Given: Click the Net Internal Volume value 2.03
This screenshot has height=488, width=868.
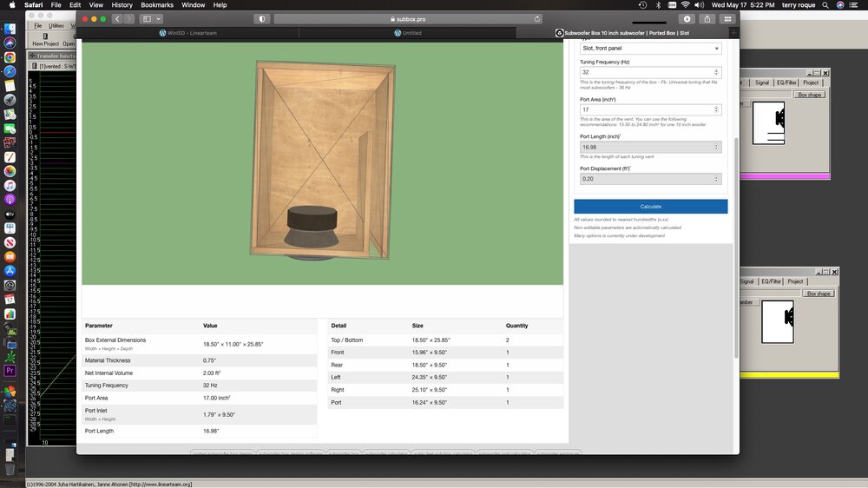Looking at the screenshot, I should point(212,373).
